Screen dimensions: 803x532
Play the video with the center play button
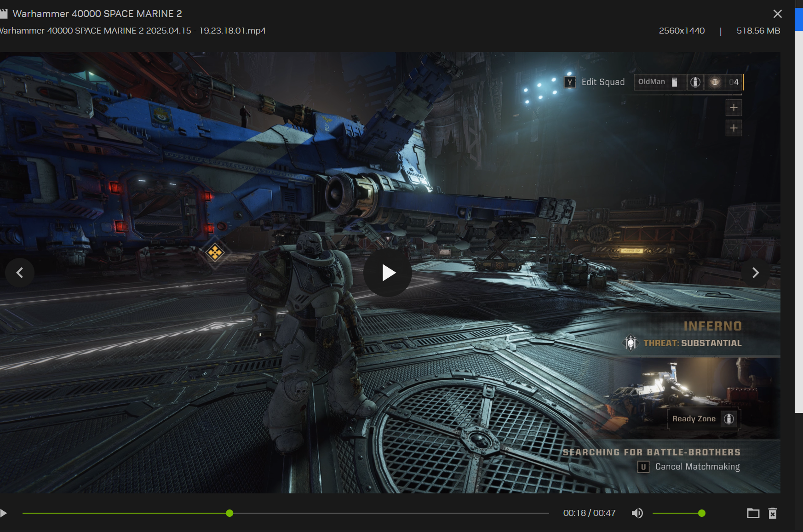(388, 273)
